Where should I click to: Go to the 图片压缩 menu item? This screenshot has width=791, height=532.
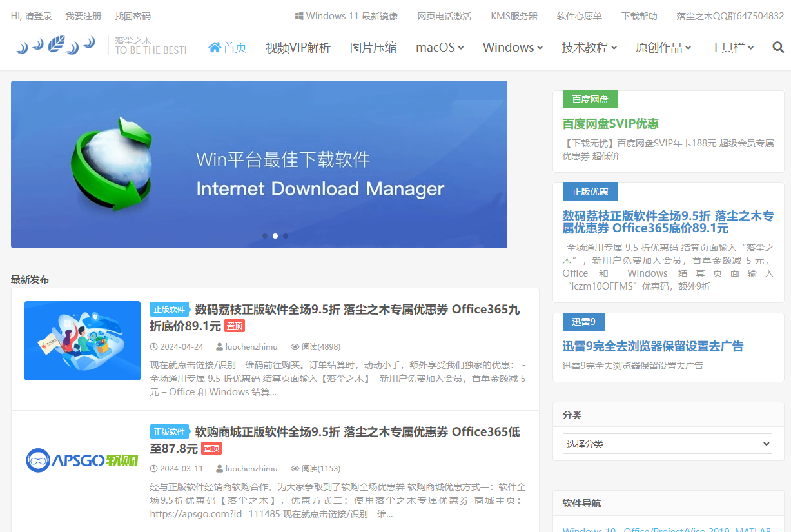point(373,47)
